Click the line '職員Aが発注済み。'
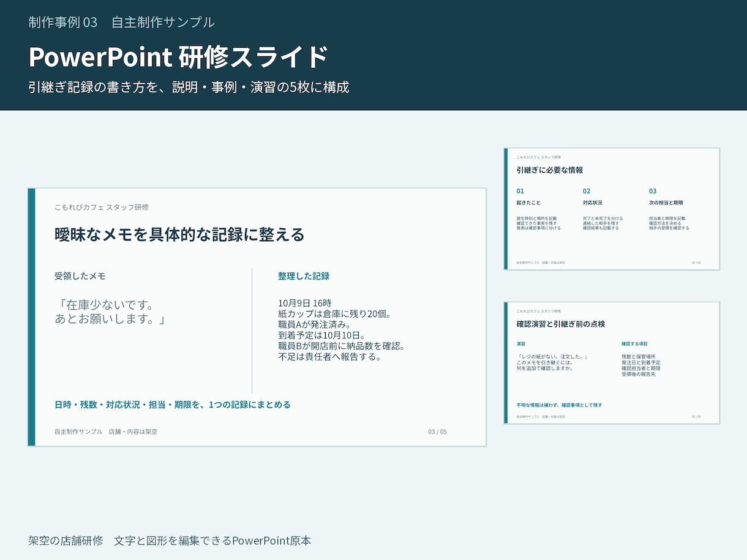Viewport: 747px width, 560px height. [x=314, y=324]
